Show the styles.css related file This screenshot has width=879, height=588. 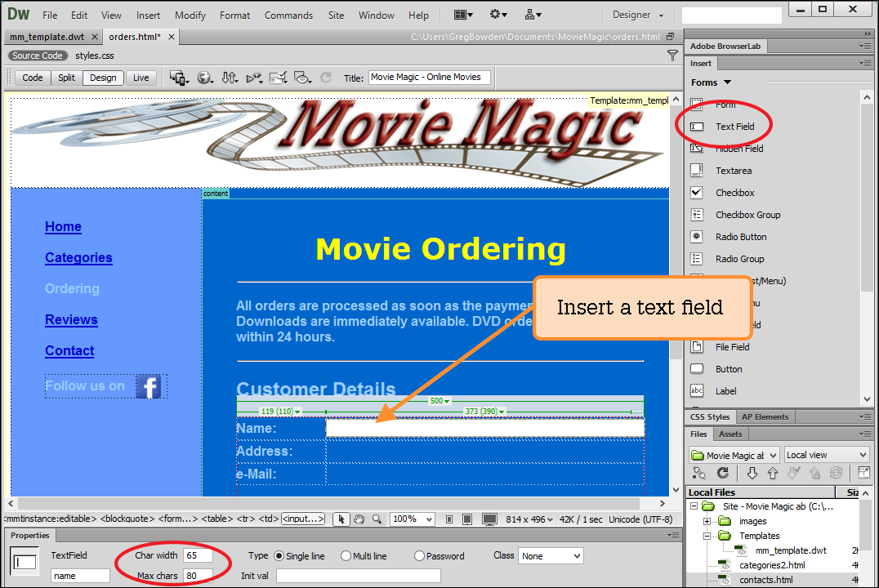(x=95, y=56)
